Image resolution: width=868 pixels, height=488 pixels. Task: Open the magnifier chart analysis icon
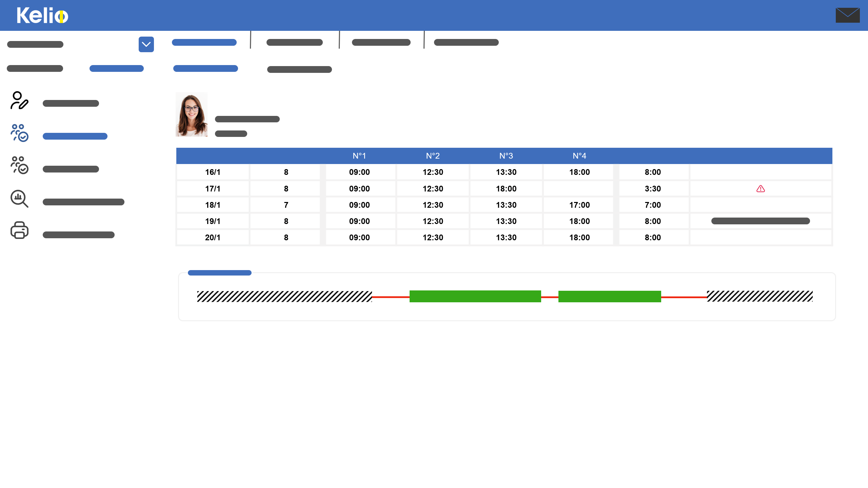(x=19, y=199)
